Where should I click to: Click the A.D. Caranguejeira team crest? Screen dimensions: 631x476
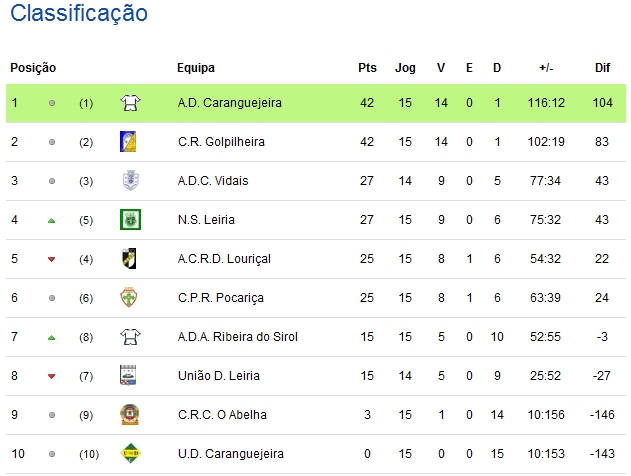129,102
